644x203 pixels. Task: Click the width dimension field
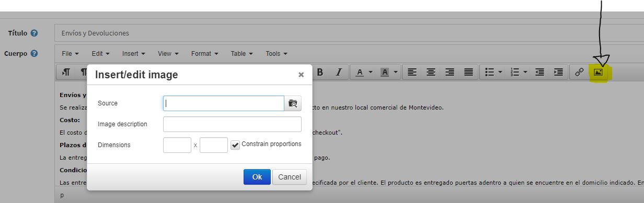coord(177,145)
